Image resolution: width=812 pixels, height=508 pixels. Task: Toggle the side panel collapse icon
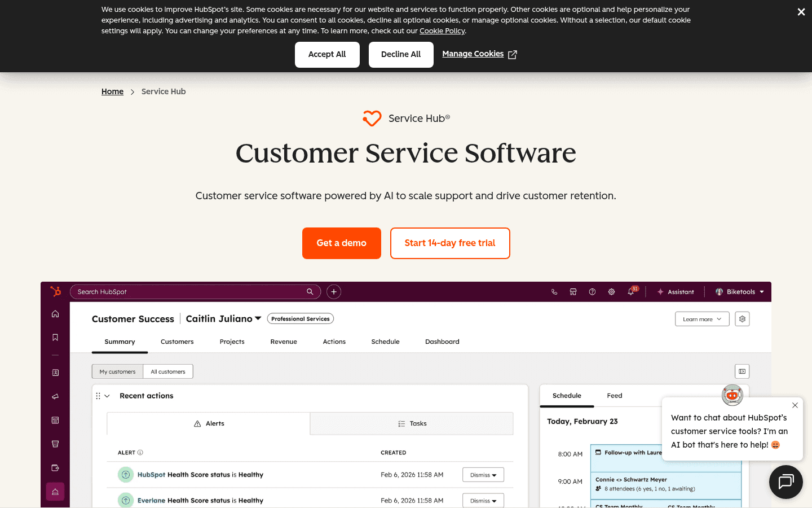[x=742, y=371]
